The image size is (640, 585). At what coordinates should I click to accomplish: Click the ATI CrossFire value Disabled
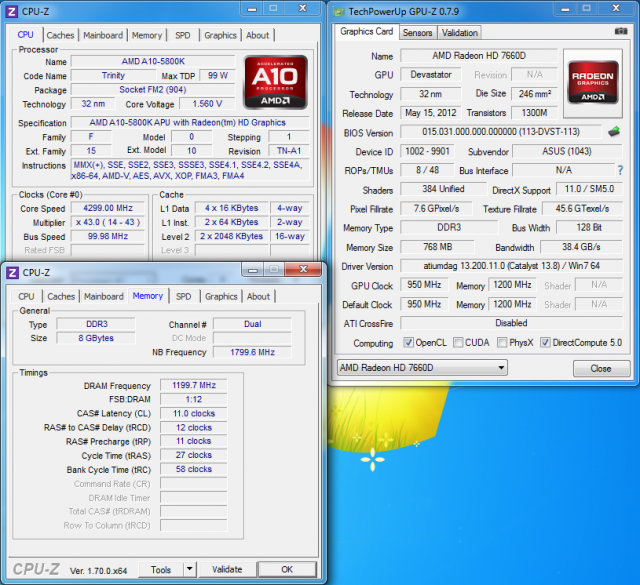coord(511,323)
